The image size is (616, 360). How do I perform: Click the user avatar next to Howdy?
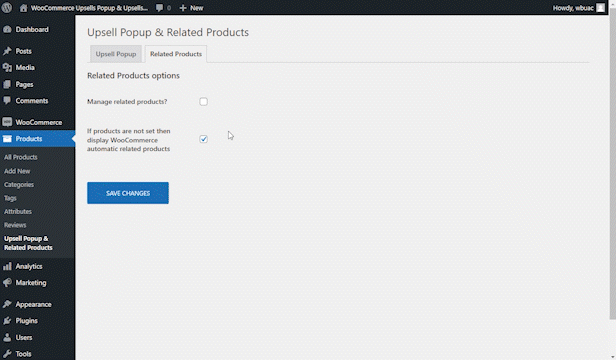(600, 8)
